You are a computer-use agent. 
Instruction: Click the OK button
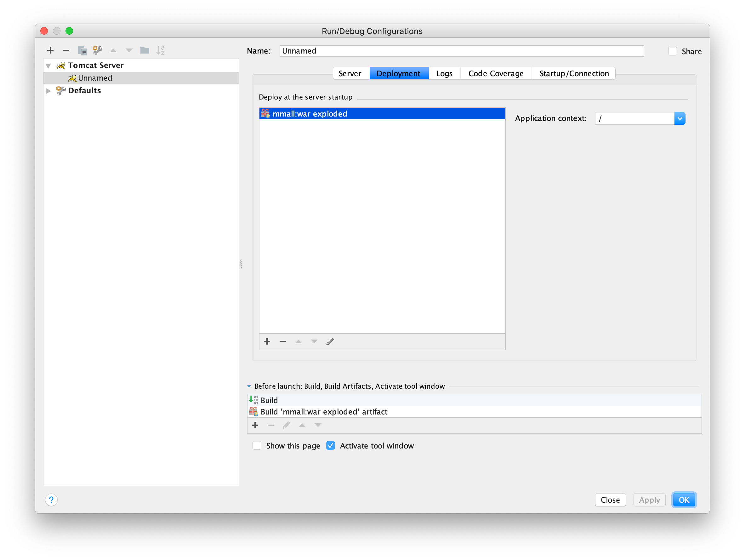click(x=683, y=500)
